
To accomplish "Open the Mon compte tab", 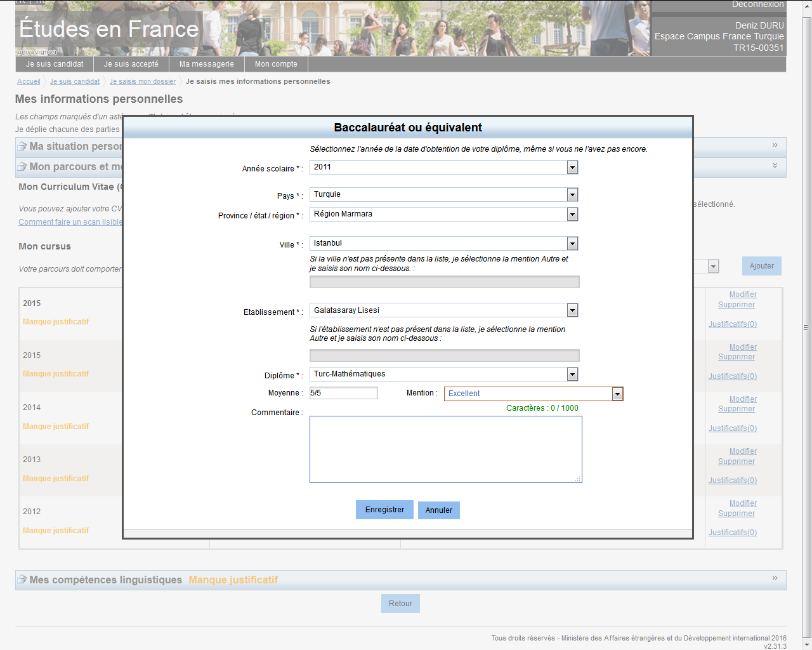I will point(276,64).
